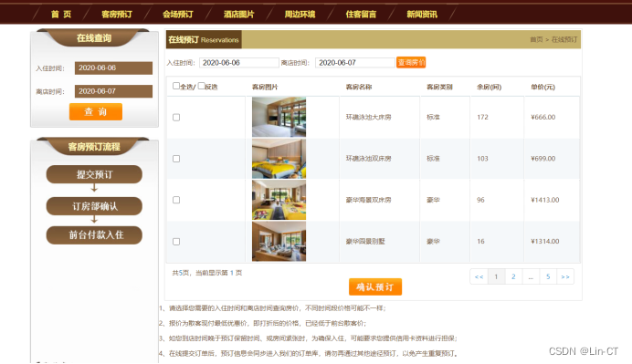Click the 在线预订 breadcrumb text
This screenshot has width=632, height=364.
[564, 39]
